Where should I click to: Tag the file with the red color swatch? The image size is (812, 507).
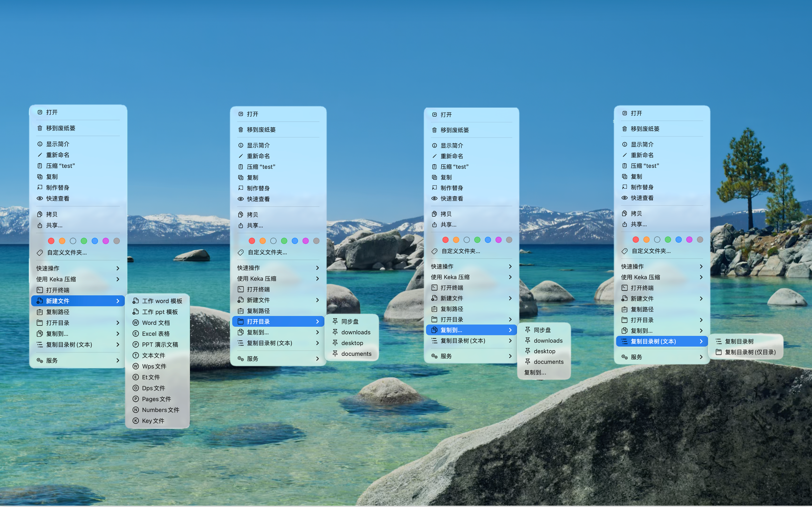click(x=51, y=241)
